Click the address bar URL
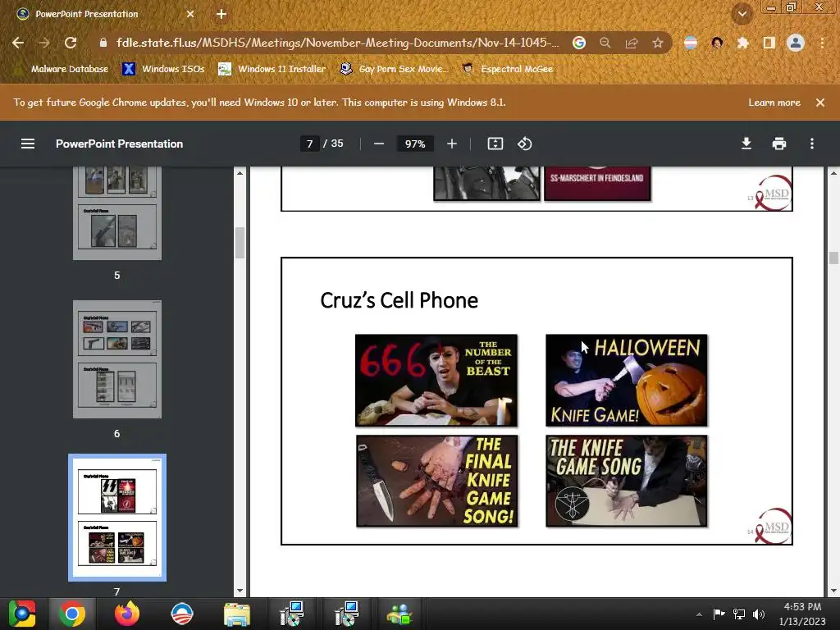This screenshot has width=840, height=630. (x=337, y=43)
